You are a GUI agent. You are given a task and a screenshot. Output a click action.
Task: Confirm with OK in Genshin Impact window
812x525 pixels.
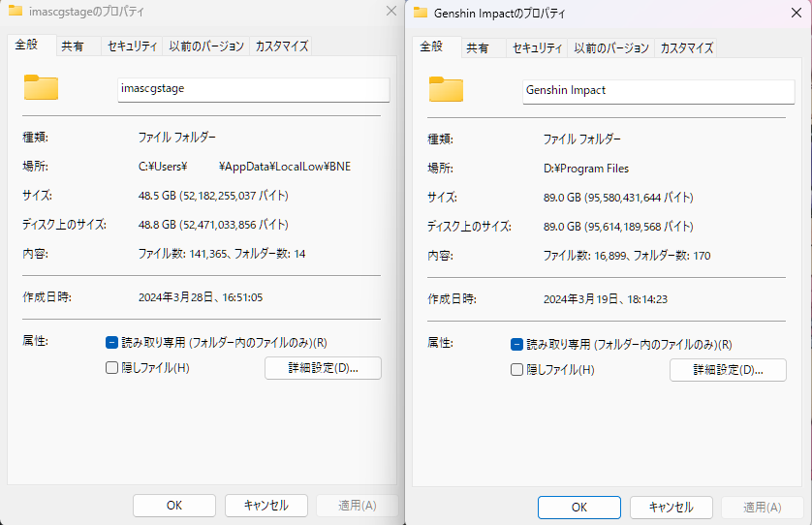(579, 508)
